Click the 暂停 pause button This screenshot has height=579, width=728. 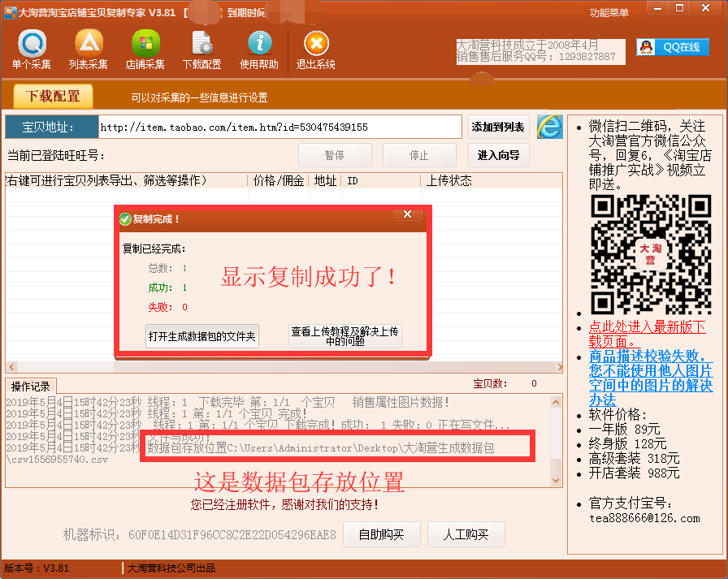[x=335, y=155]
